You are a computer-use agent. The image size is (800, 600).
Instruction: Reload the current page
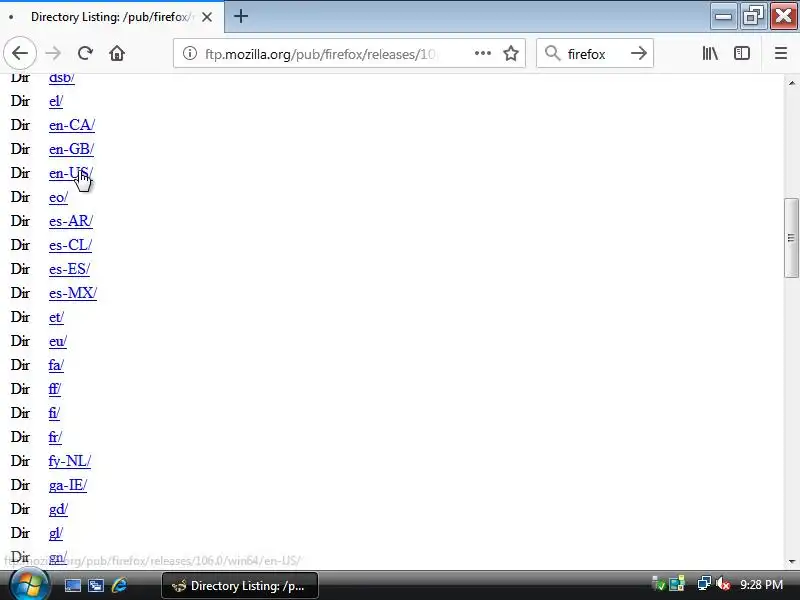point(85,53)
